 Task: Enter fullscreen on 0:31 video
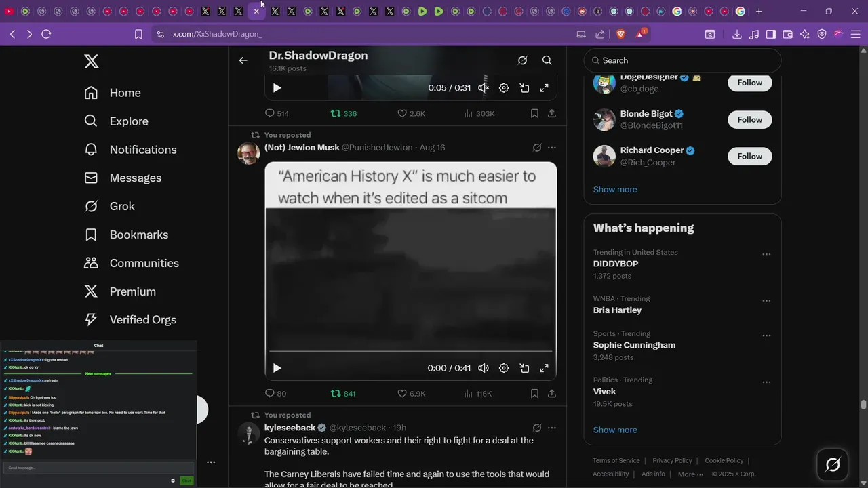tap(544, 88)
